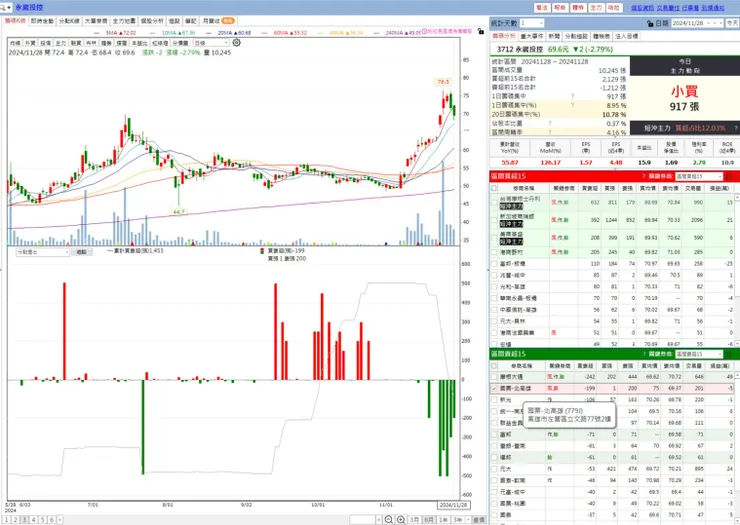Open chart settings gear icon
This screenshot has width=740, height=525.
coord(236,42)
